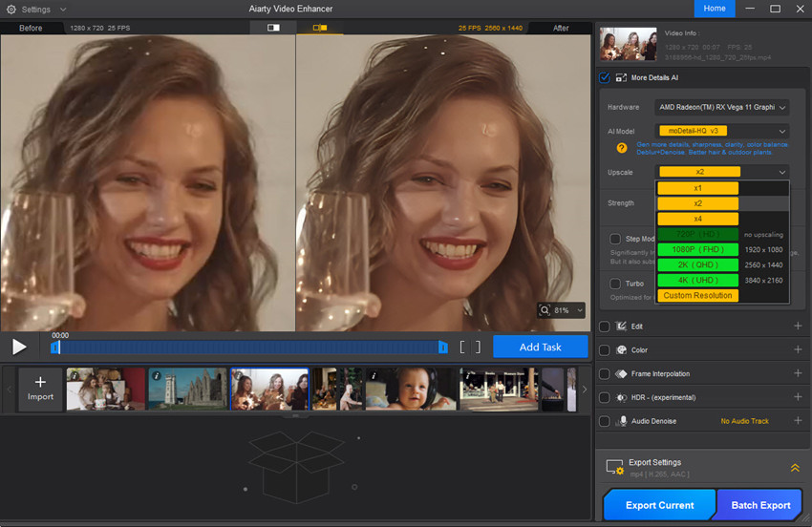Click the trim brackets icon beside timeline
Screen dimensions: 812x527
(x=470, y=348)
